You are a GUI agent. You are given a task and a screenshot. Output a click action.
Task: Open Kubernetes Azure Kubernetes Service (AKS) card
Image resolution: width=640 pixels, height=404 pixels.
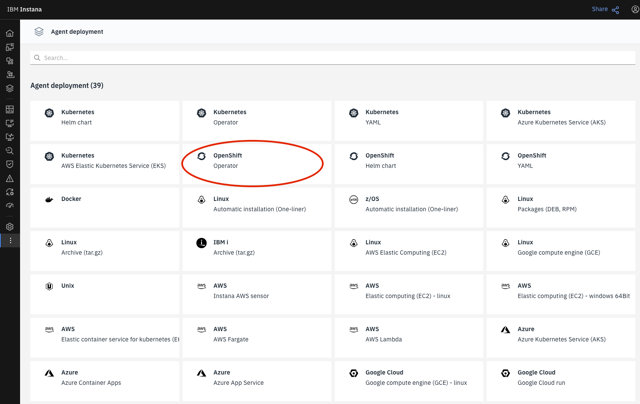point(561,121)
